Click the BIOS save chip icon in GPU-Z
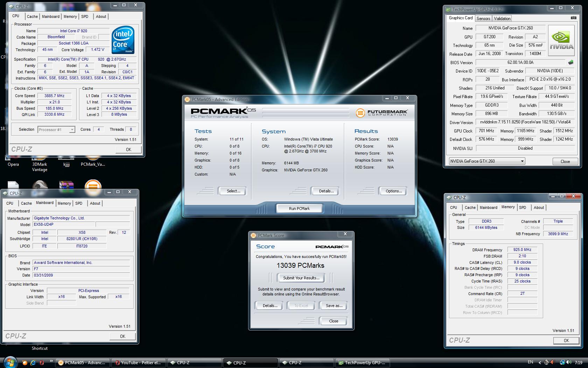588x368 pixels. 571,62
